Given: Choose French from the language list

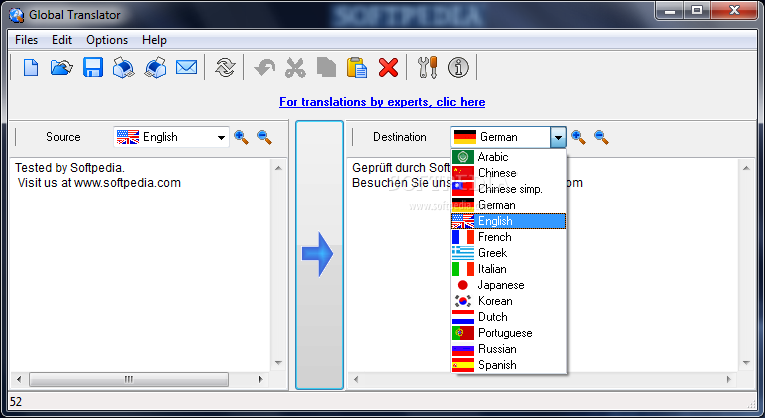Looking at the screenshot, I should tap(508, 237).
